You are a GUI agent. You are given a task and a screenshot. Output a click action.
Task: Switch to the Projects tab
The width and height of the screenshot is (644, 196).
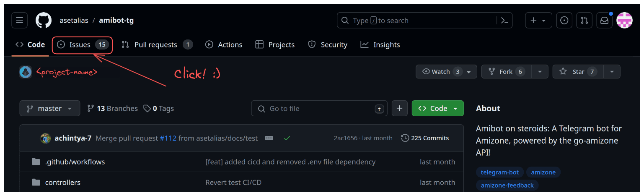(275, 44)
